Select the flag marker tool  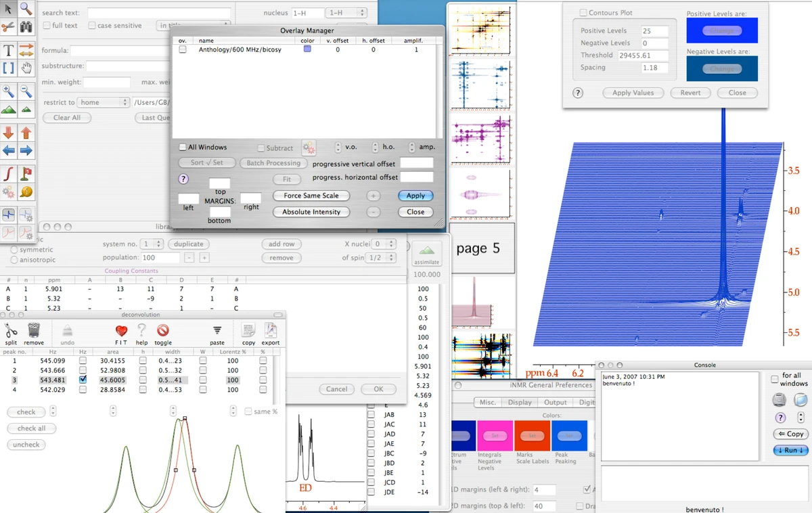click(26, 173)
